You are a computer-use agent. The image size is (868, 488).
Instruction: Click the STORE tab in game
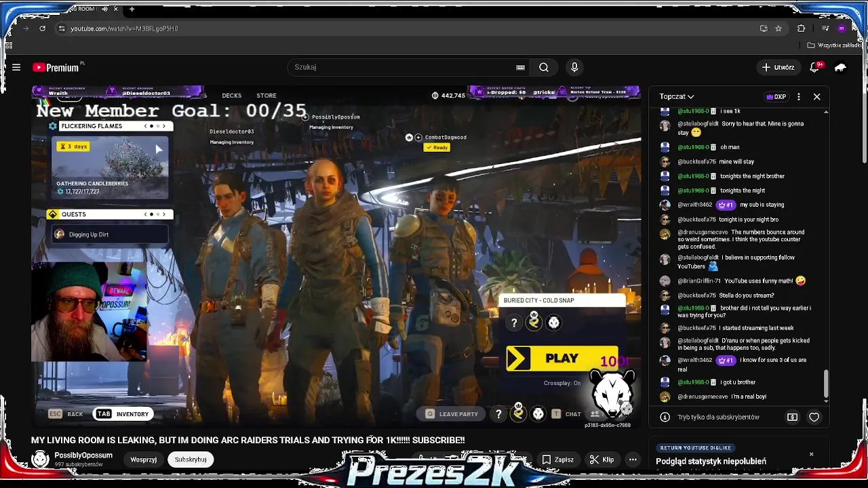tap(267, 96)
